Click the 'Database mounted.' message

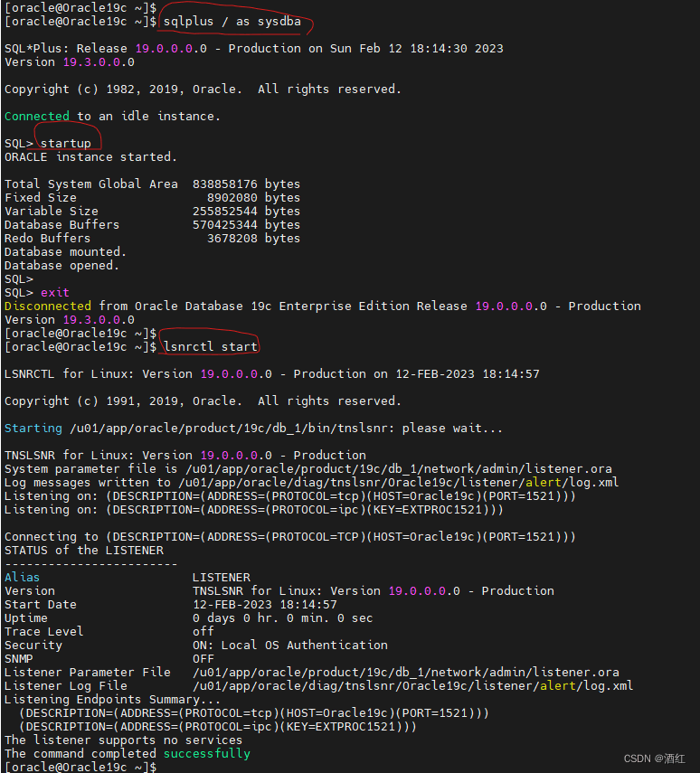tap(66, 251)
